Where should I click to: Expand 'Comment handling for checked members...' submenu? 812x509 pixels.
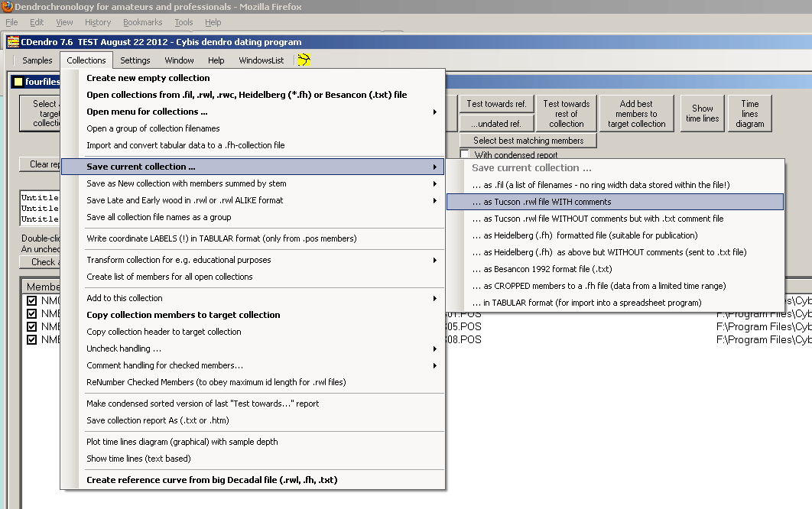pos(434,365)
